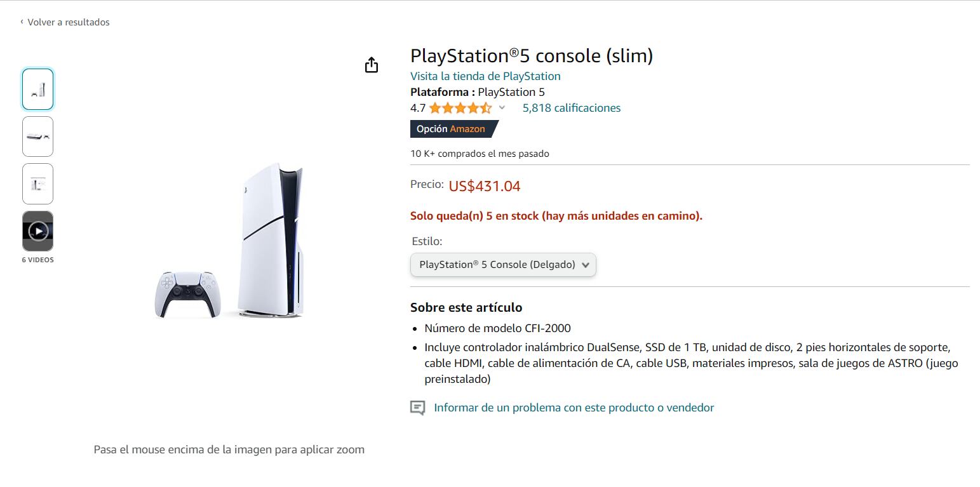Image resolution: width=980 pixels, height=487 pixels.
Task: Open Visita la tienda de PlayStation link
Action: (x=485, y=76)
